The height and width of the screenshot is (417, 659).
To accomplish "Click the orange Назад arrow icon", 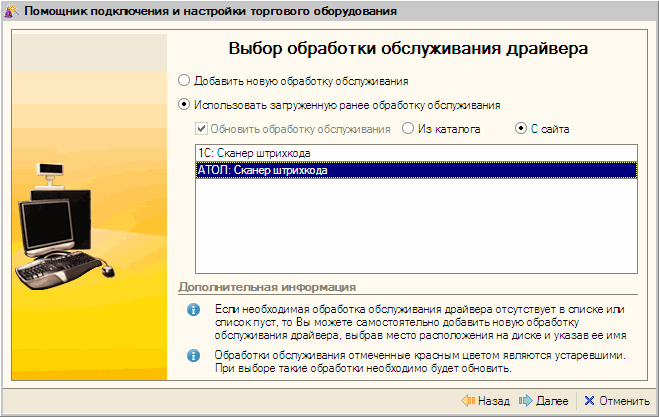I will point(466,400).
